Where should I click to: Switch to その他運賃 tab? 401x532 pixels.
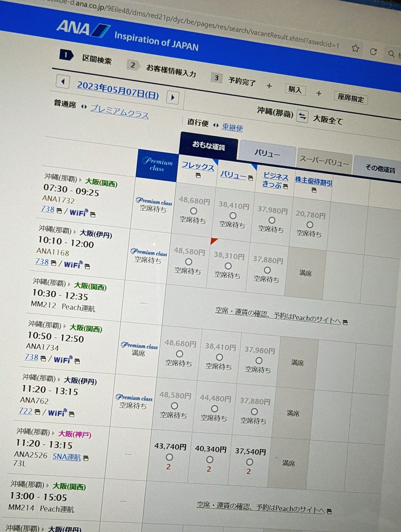point(379,169)
